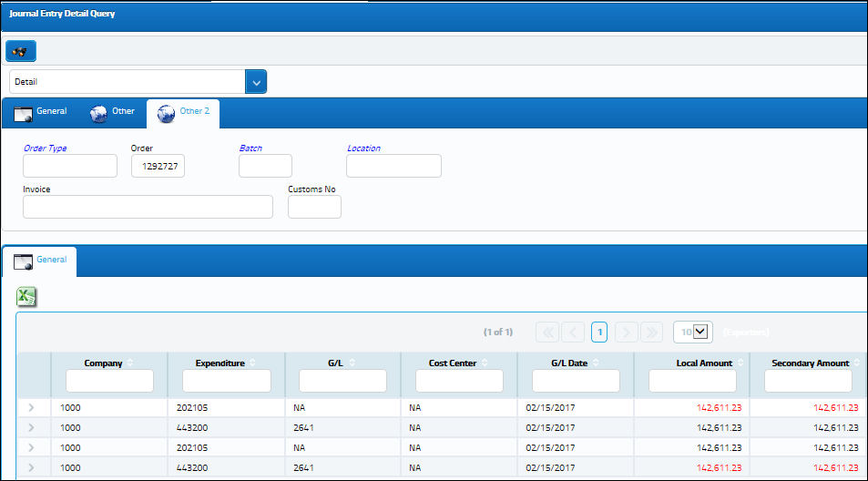This screenshot has height=481, width=868.
Task: Expand the first row with red amount
Action: (x=32, y=407)
